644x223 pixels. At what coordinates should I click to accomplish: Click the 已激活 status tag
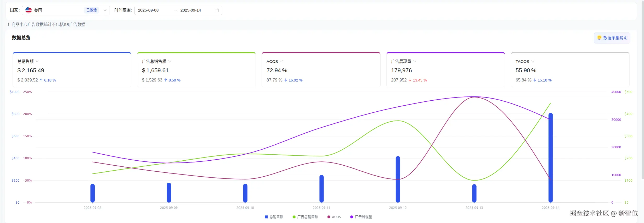[92, 10]
